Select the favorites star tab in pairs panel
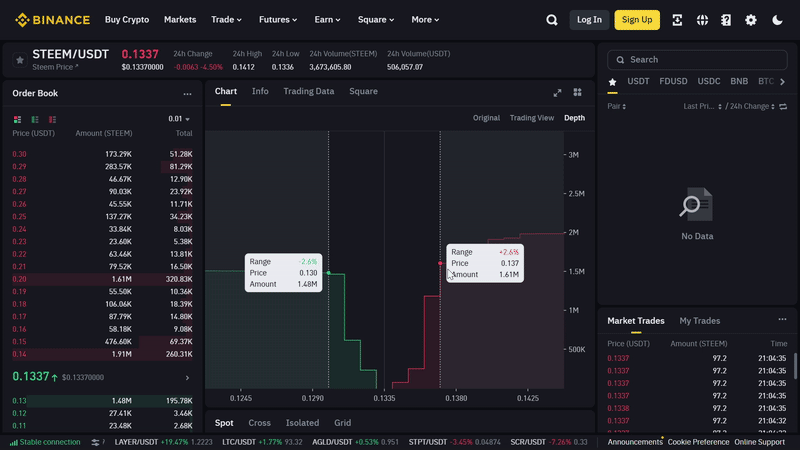The height and width of the screenshot is (450, 800). [612, 82]
